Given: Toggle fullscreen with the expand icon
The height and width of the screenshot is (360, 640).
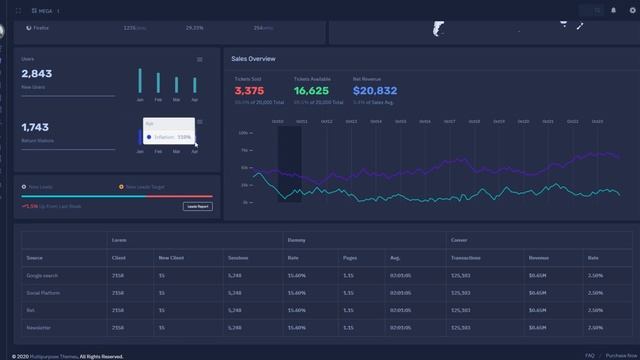Looking at the screenshot, I should click(18, 11).
